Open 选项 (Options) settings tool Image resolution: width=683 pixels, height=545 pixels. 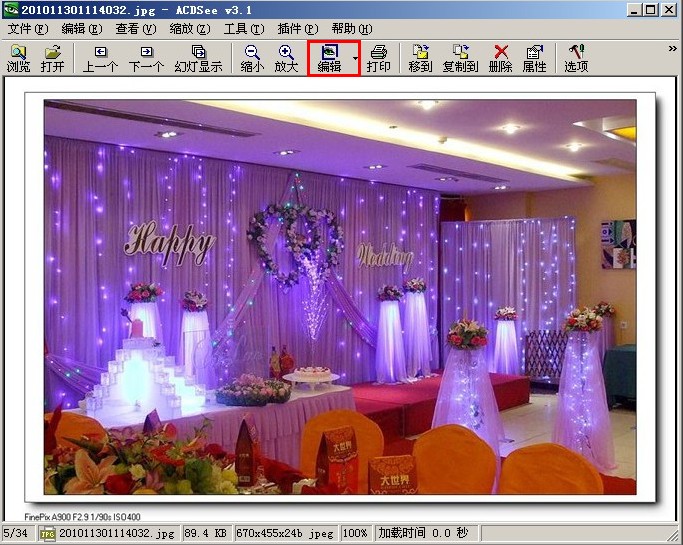pos(576,58)
